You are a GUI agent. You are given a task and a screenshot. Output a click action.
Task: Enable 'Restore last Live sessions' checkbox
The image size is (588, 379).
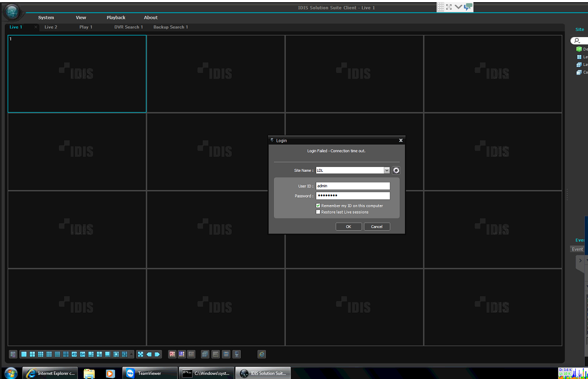318,212
